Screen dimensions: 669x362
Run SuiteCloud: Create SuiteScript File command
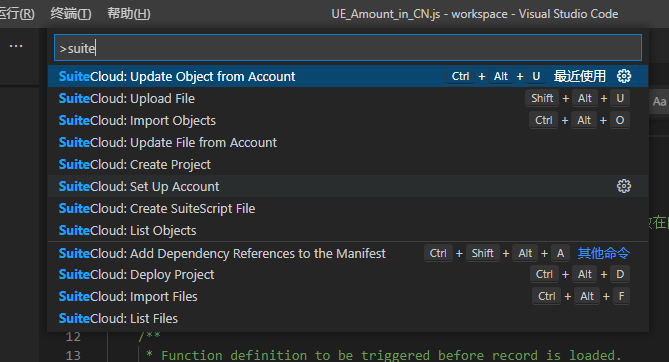click(348, 208)
